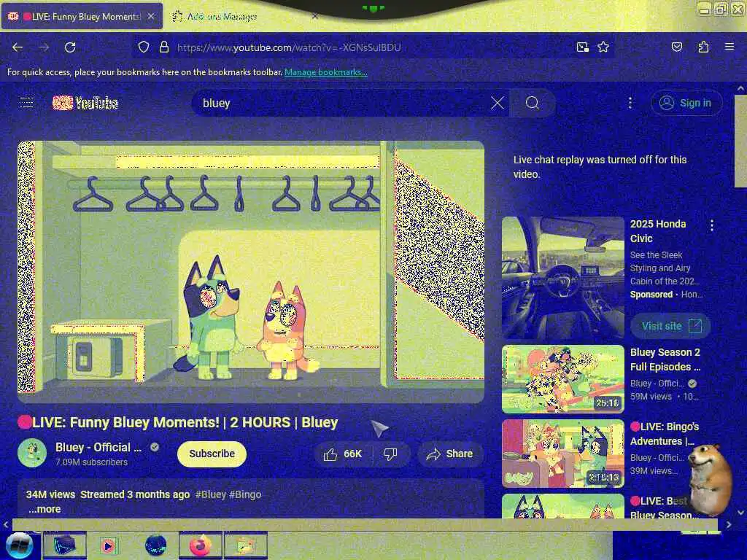The width and height of the screenshot is (747, 560).
Task: Open the 2025 Honda Civic ad title
Action: 658,231
